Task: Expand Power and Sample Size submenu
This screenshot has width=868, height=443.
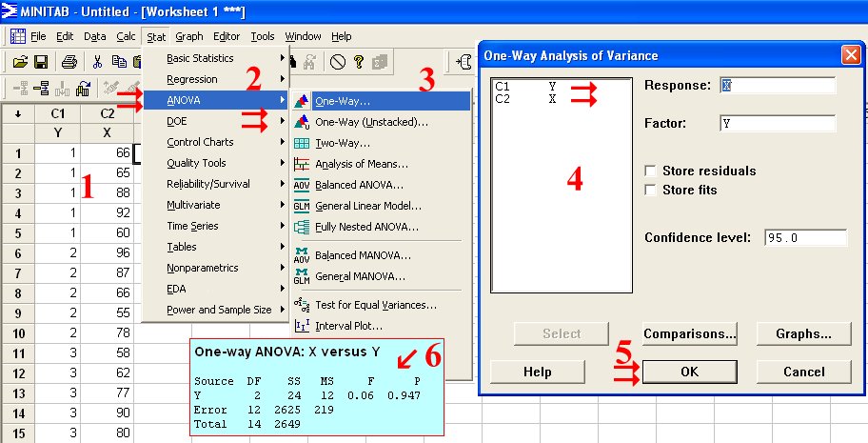Action: 216,310
